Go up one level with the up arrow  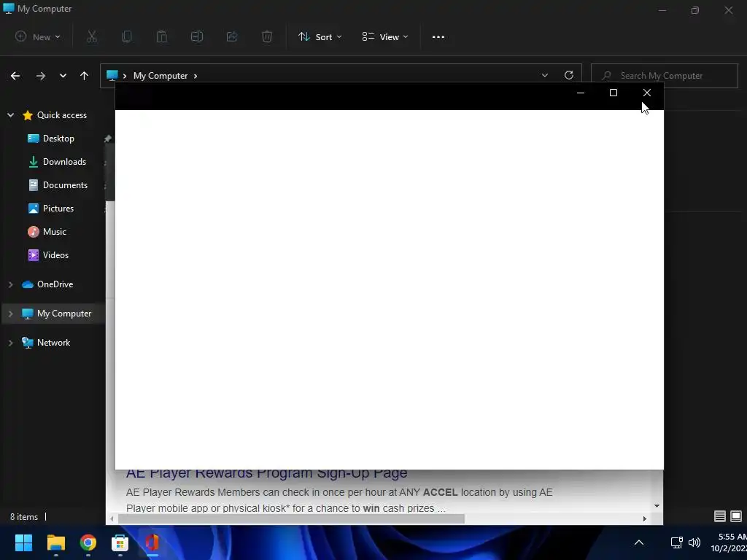pos(85,76)
